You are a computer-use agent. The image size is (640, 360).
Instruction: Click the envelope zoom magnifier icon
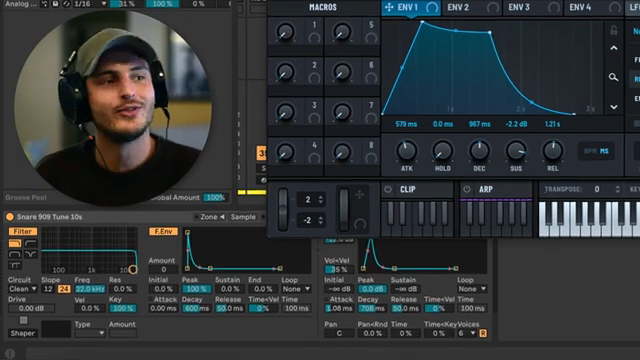point(613,77)
